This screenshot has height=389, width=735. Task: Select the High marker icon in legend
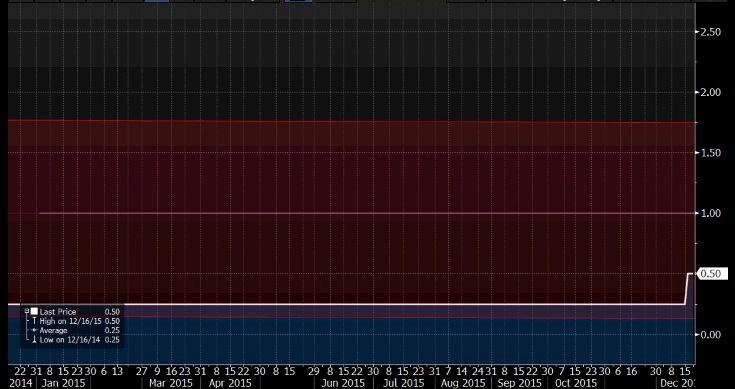34,321
